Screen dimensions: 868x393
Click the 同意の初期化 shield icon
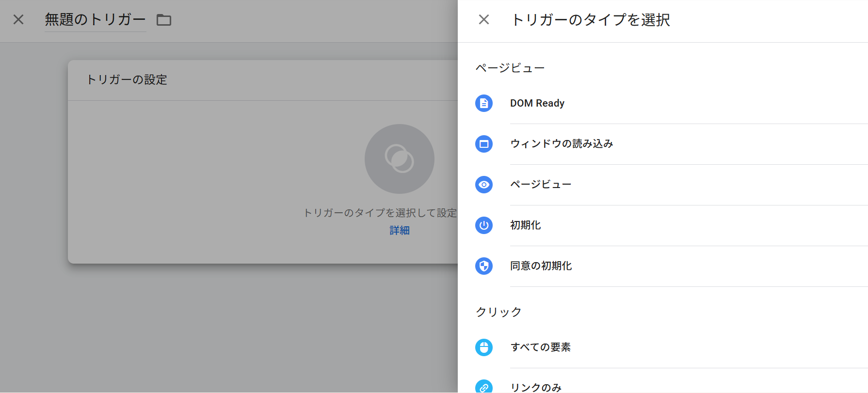click(483, 266)
